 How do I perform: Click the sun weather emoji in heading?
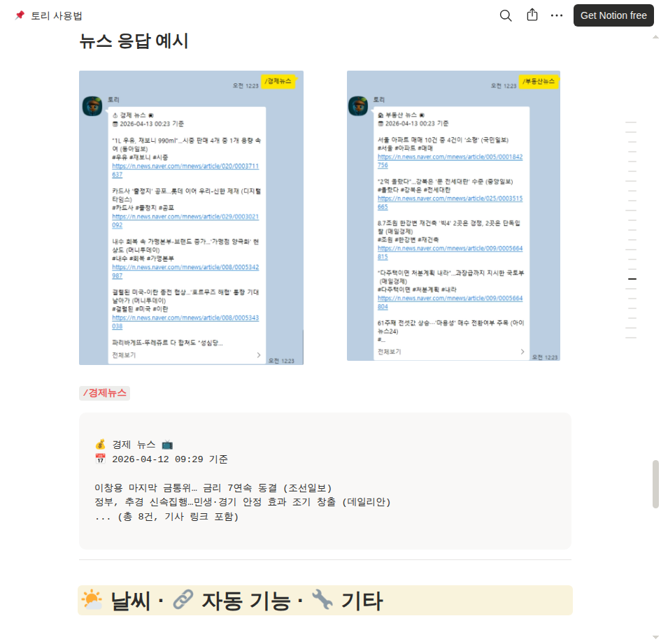pos(92,600)
